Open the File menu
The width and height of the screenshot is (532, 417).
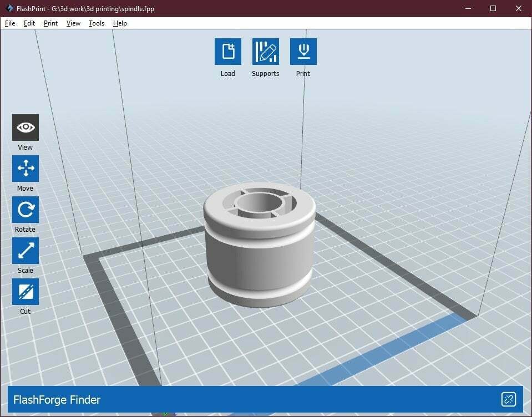tap(10, 23)
